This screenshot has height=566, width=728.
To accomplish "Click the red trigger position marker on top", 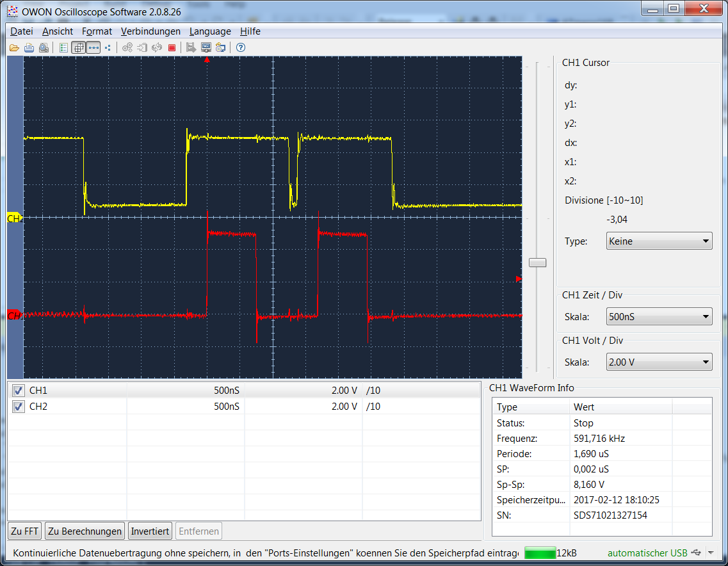I will pyautogui.click(x=207, y=60).
